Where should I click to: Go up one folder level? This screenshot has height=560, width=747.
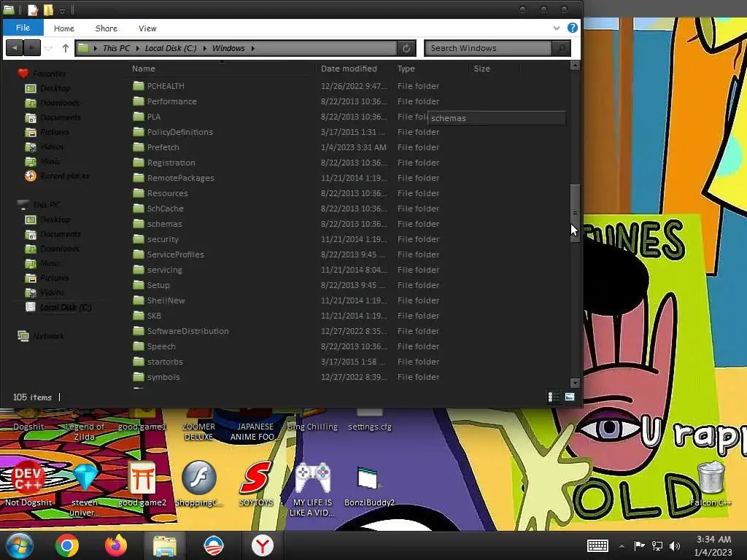point(65,48)
